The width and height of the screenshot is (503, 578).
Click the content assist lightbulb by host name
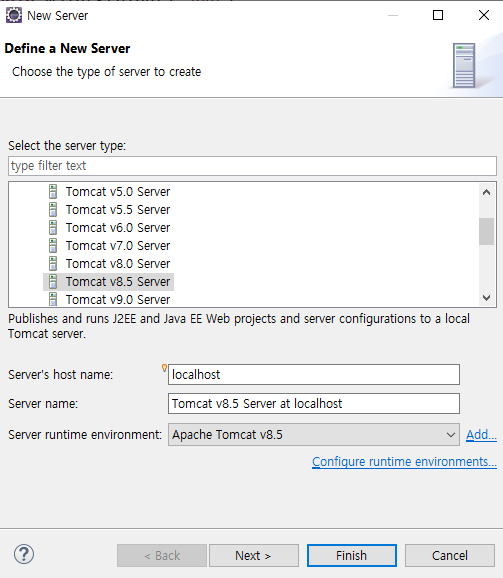[x=164, y=368]
